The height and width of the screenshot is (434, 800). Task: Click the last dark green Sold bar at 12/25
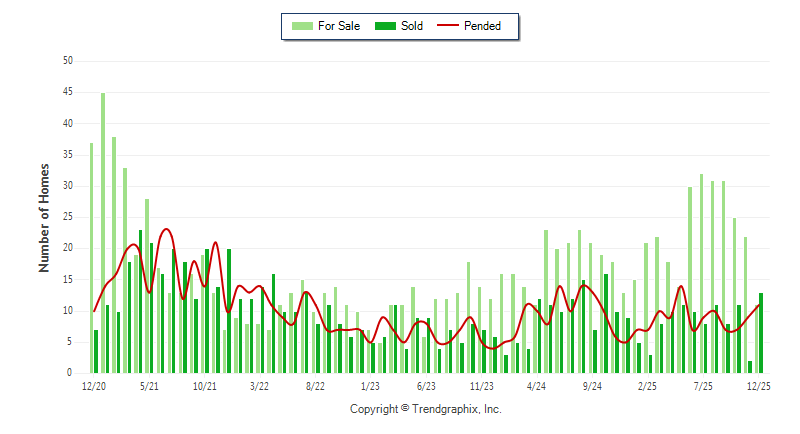coord(761,332)
